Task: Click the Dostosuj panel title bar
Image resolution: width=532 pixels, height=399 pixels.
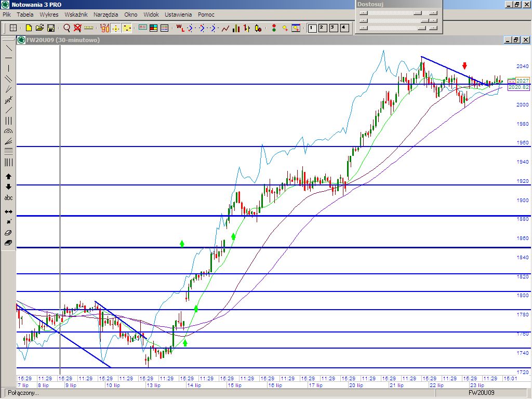Action: click(x=398, y=4)
